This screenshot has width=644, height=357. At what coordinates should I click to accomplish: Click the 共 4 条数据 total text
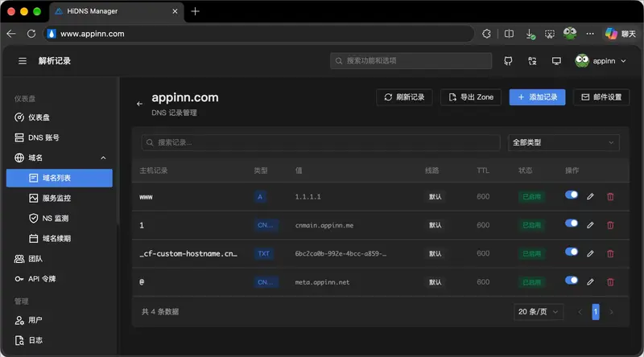(160, 312)
